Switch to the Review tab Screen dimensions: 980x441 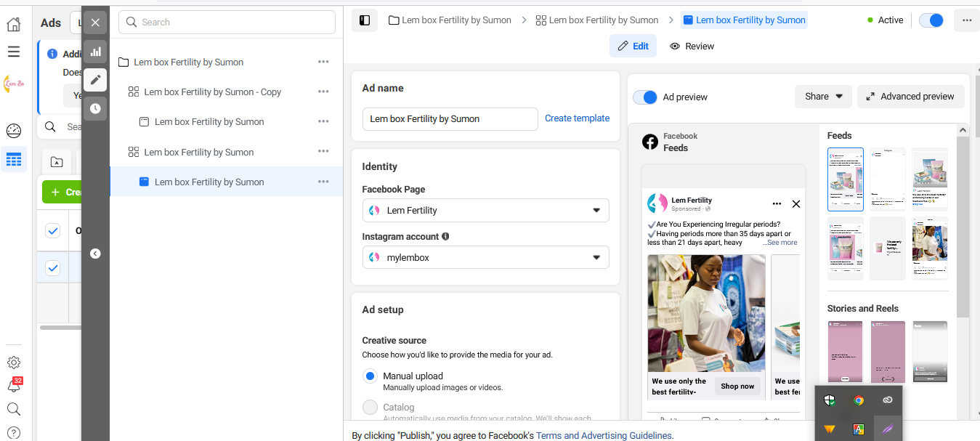click(x=692, y=46)
